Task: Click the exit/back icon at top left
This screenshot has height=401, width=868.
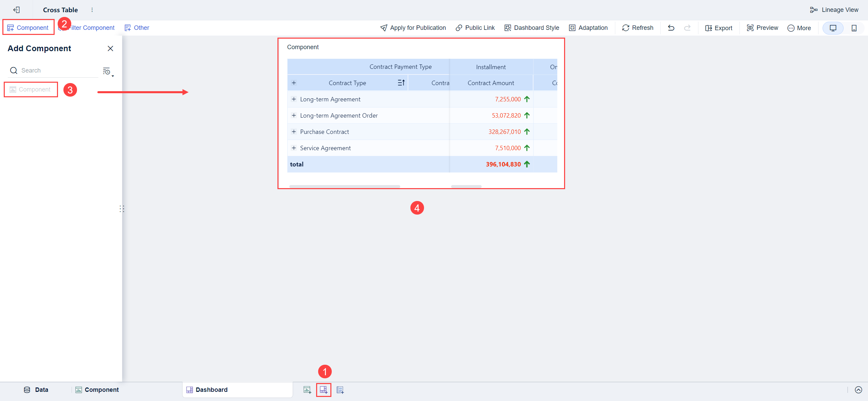Action: pos(16,10)
